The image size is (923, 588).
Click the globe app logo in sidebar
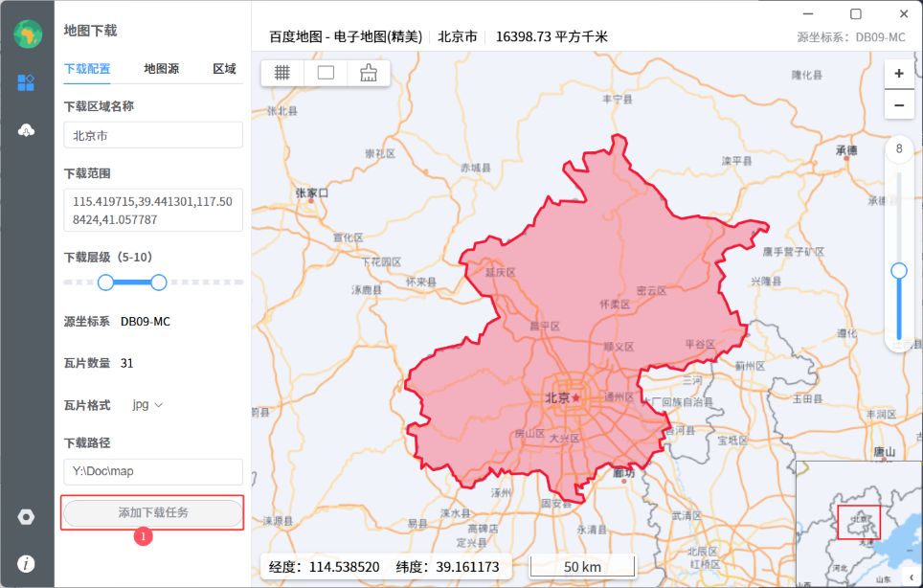click(x=27, y=34)
